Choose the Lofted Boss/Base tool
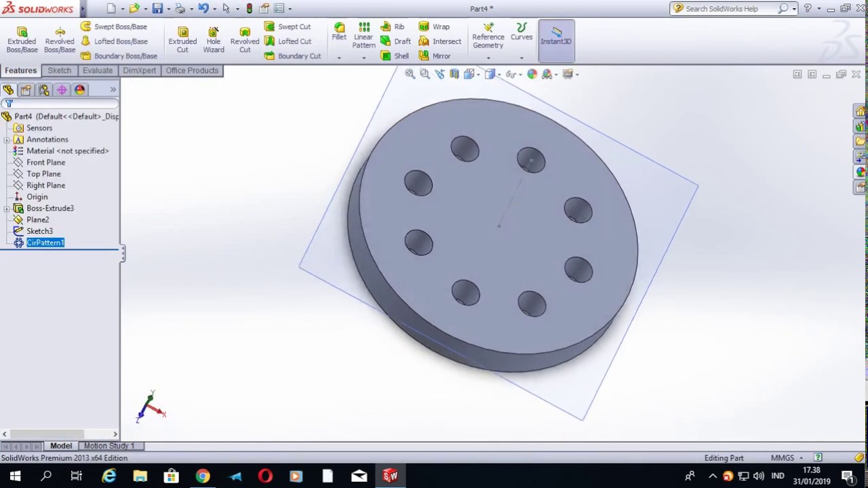The width and height of the screenshot is (868, 488). pyautogui.click(x=113, y=41)
